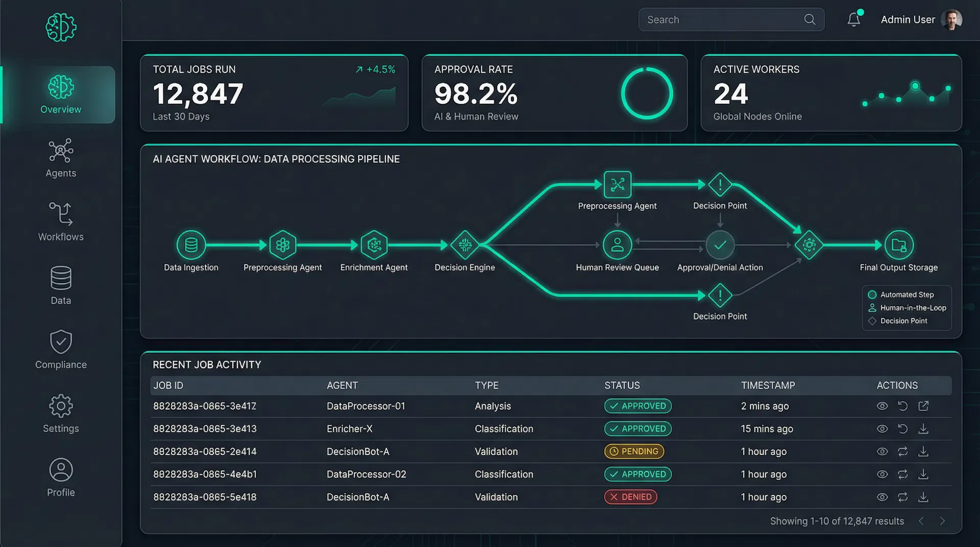Viewport: 980px width, 547px height.
Task: Click the Final Output Storage node
Action: (898, 245)
